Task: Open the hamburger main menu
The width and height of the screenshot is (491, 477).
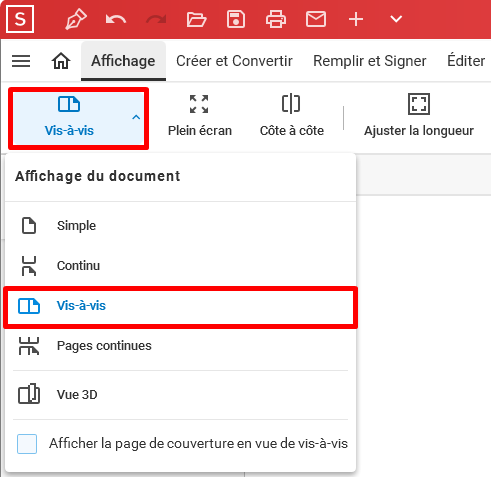Action: pyautogui.click(x=21, y=61)
